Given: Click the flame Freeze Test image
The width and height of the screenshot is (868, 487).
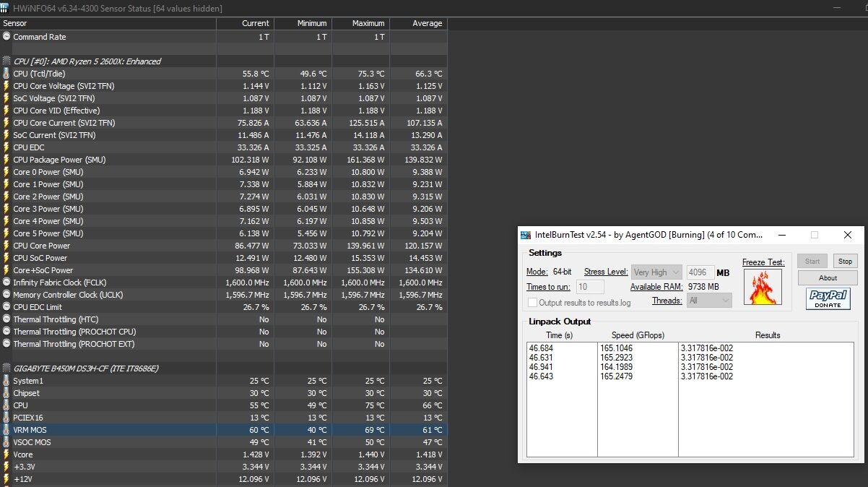Looking at the screenshot, I should (x=763, y=287).
